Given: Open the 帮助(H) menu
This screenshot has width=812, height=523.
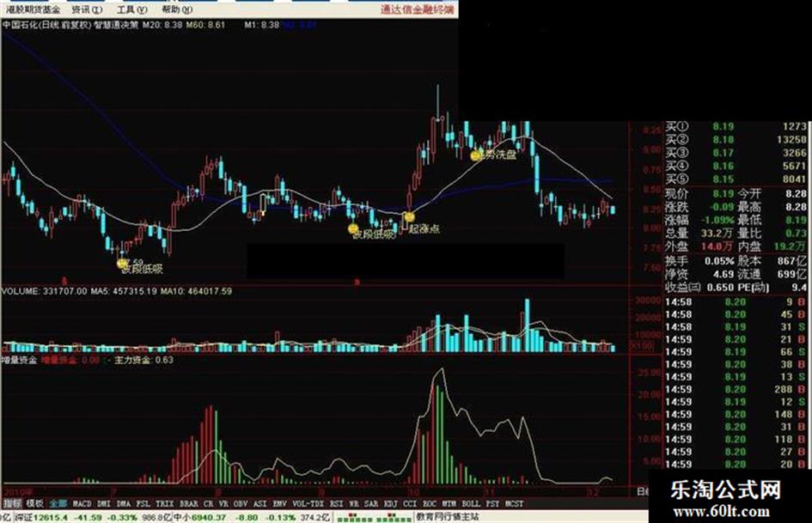Looking at the screenshot, I should (x=177, y=9).
